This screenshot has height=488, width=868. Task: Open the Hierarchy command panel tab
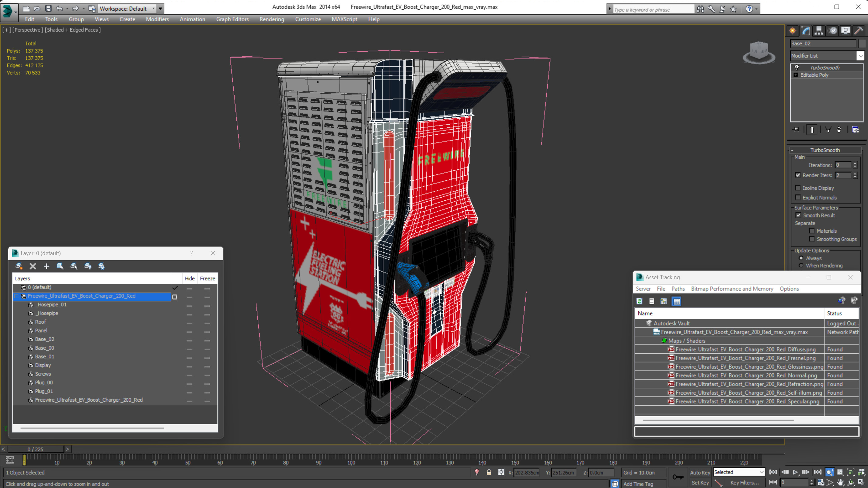pyautogui.click(x=819, y=31)
